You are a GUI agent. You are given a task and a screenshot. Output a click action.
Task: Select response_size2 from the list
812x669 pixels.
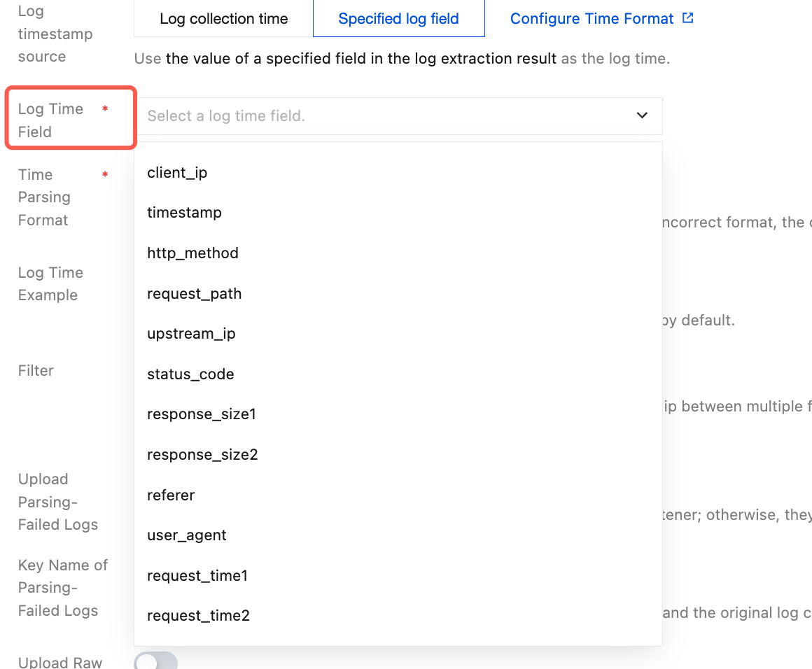click(x=398, y=455)
